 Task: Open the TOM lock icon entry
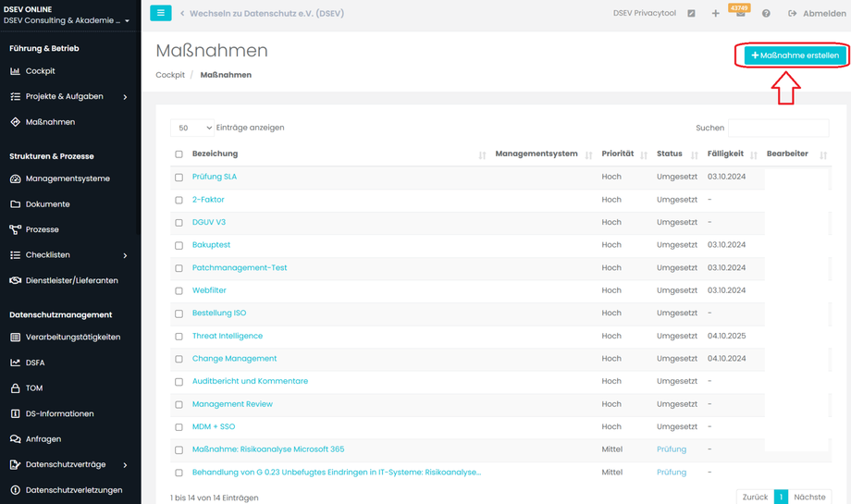tap(33, 388)
